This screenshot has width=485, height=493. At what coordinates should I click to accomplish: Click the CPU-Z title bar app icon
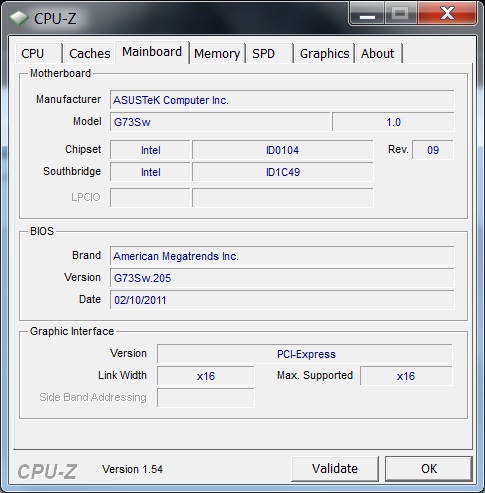(x=19, y=18)
